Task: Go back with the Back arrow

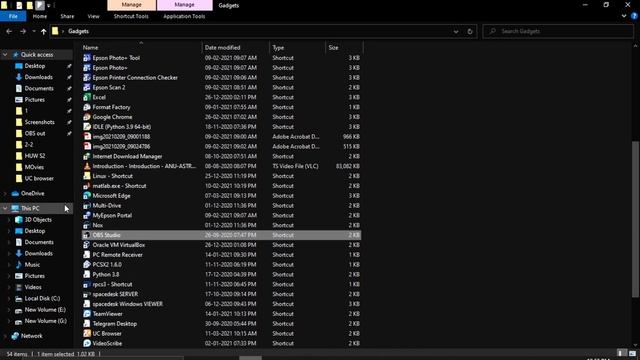Action: pyautogui.click(x=9, y=31)
